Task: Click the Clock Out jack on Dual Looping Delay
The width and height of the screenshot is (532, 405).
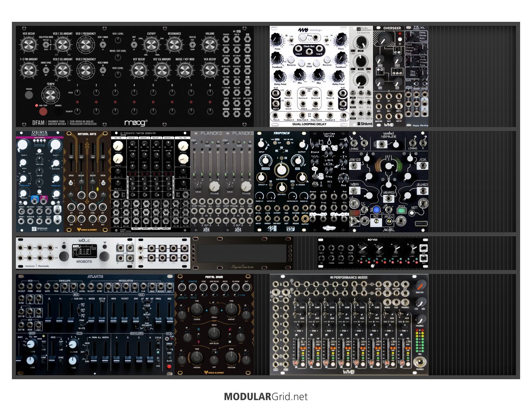Action: 309,52
